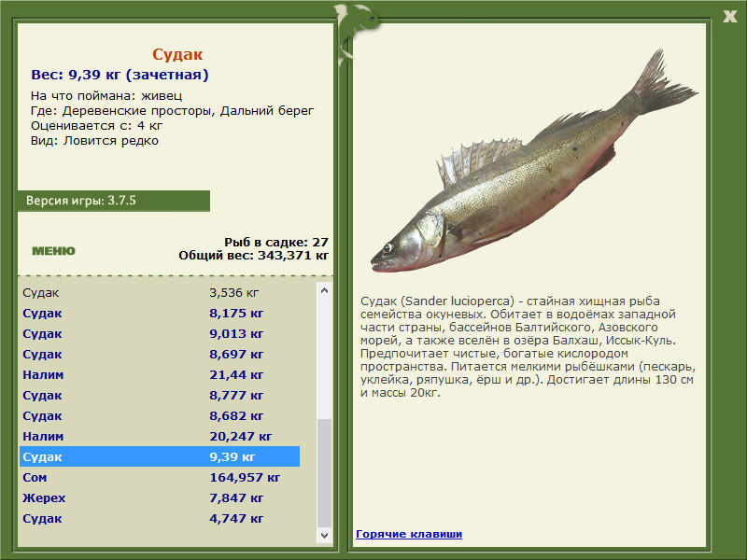The width and height of the screenshot is (747, 560).
Task: Select the Сом 164,957 кг entry
Action: coord(159,478)
